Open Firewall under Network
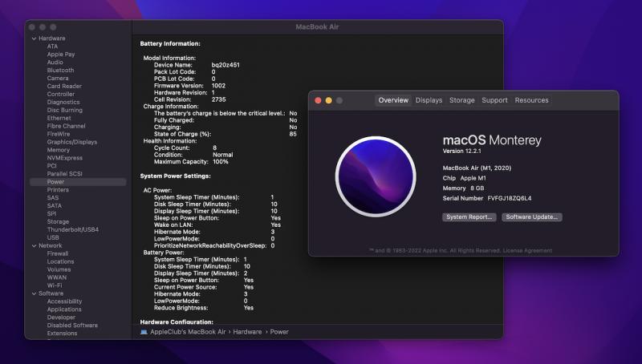 click(57, 253)
